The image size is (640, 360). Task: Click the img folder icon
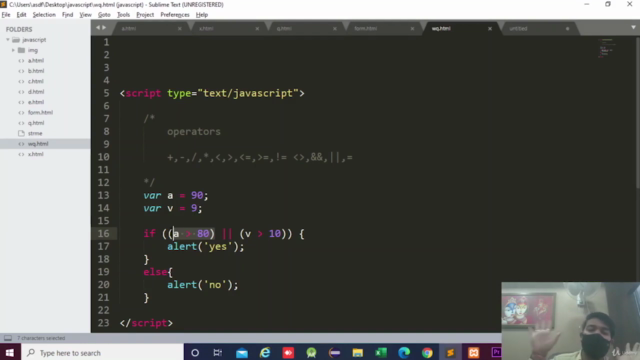22,50
